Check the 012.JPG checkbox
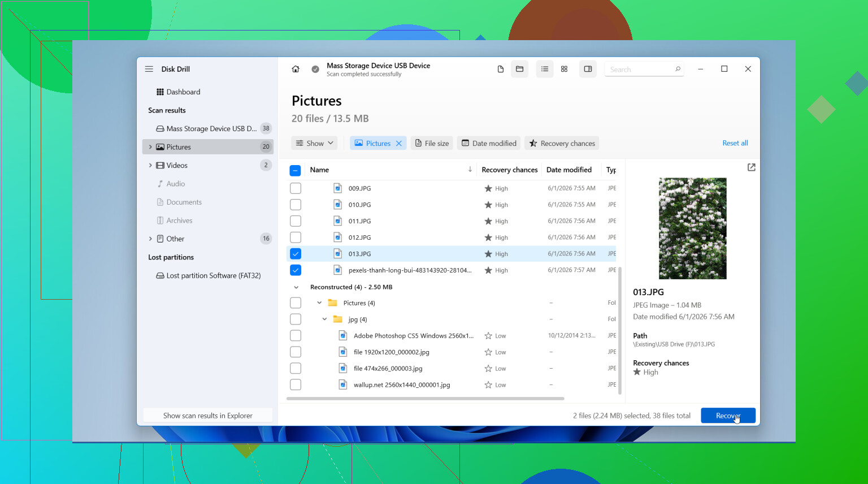868x484 pixels. [x=295, y=237]
